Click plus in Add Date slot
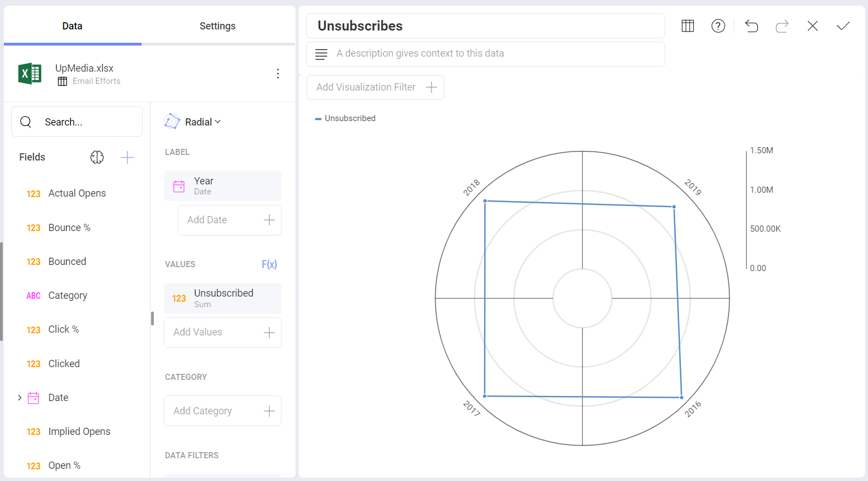Image resolution: width=868 pixels, height=481 pixels. 269,220
